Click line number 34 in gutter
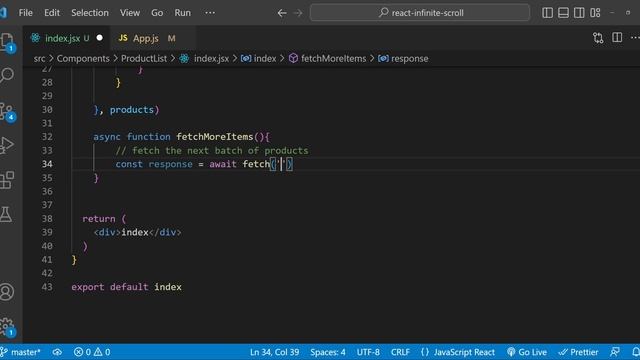The width and height of the screenshot is (640, 360). [47, 164]
